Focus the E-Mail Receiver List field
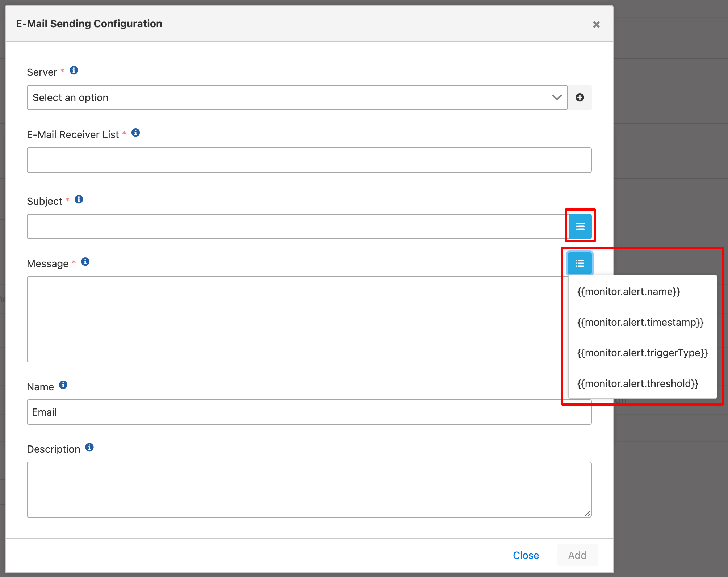Viewport: 728px width, 577px height. [309, 160]
